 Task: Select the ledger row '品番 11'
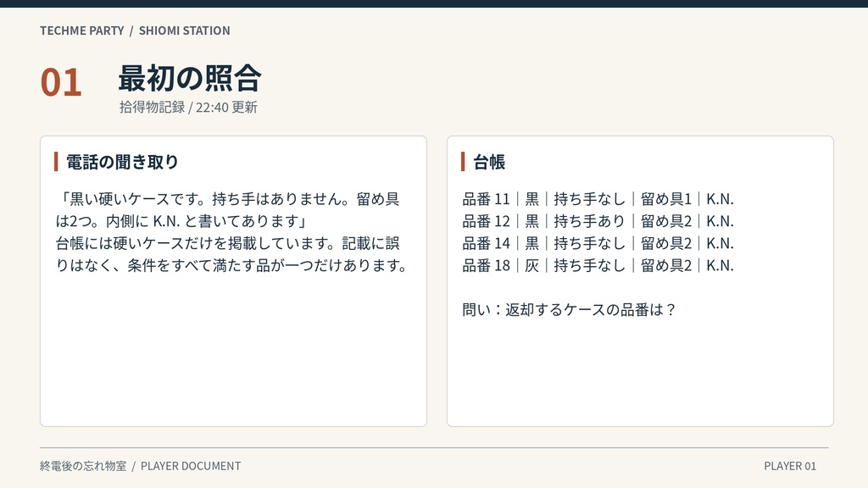[598, 198]
